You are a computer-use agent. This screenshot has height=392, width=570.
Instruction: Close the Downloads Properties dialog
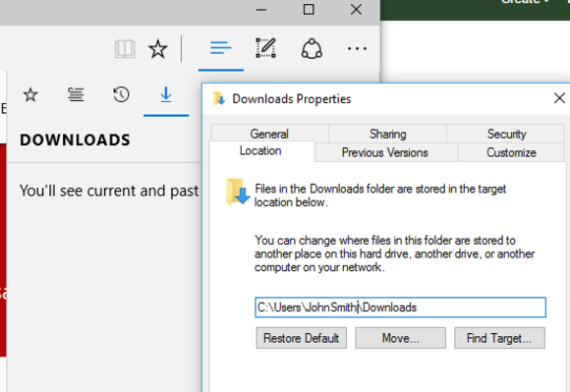(559, 98)
